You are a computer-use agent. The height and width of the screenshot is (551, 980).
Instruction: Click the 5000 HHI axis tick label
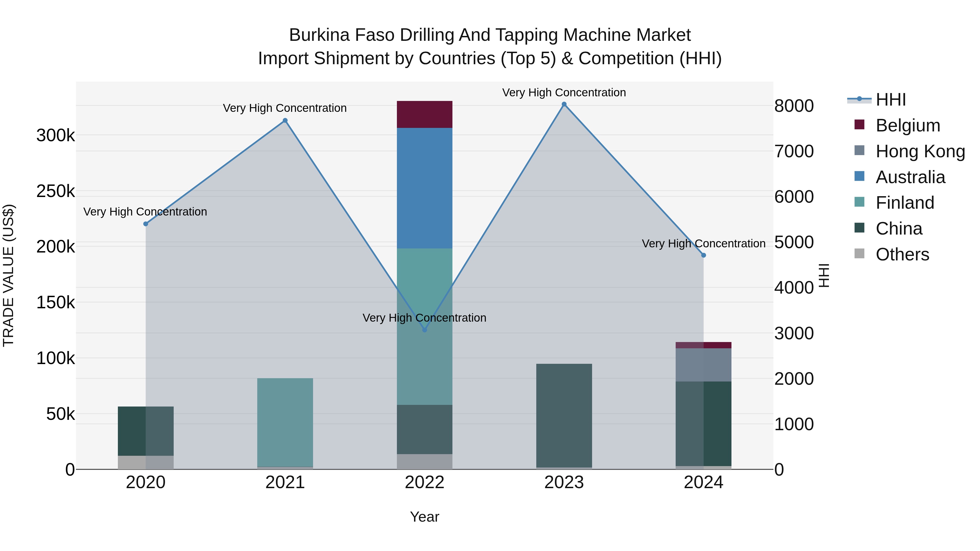point(794,242)
